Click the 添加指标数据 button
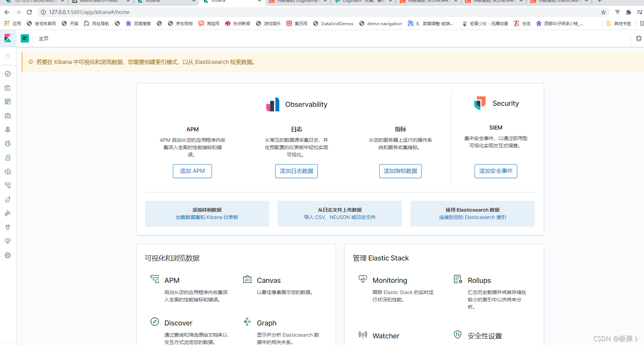The image size is (644, 345). tap(400, 171)
